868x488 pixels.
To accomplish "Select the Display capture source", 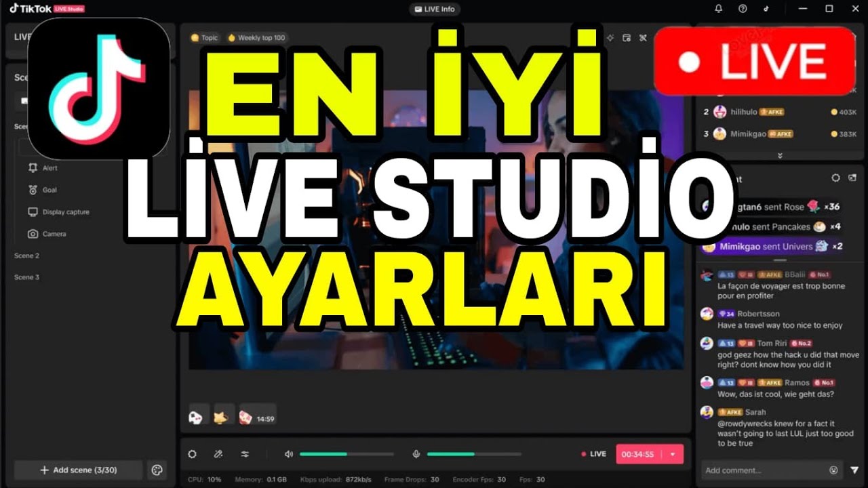I will pos(66,212).
